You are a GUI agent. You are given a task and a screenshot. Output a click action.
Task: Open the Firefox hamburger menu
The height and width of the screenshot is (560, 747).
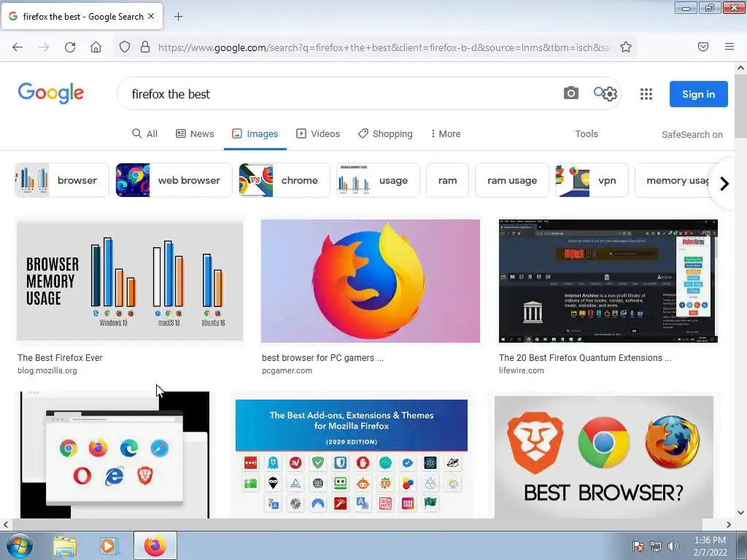pos(729,47)
